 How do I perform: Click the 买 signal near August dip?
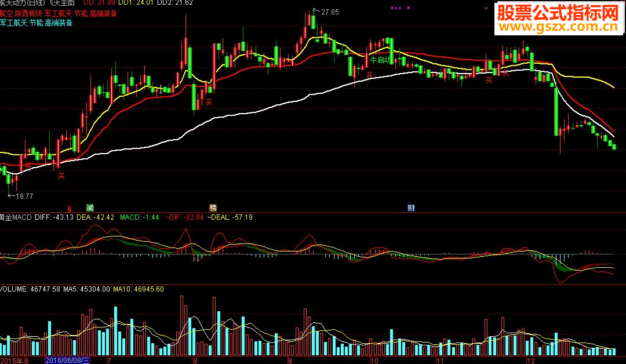tap(209, 102)
